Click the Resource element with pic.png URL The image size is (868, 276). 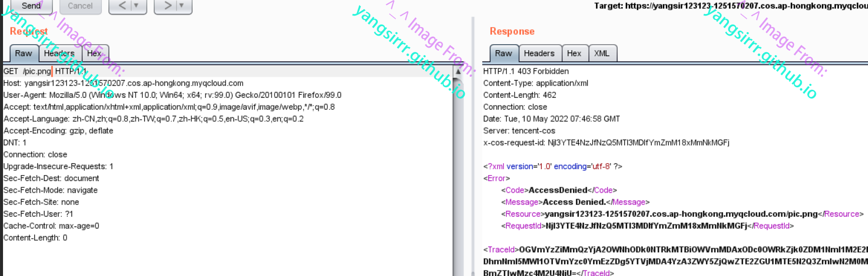click(682, 214)
